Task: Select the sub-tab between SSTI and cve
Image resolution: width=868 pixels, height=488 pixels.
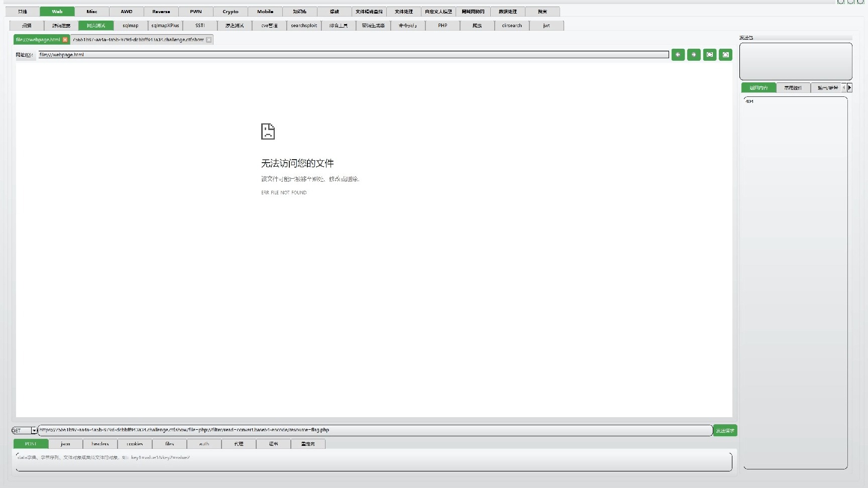Action: pos(235,26)
